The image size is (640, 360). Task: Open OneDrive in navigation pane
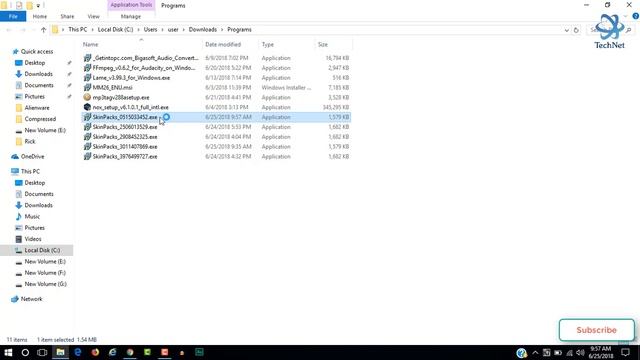coord(32,156)
